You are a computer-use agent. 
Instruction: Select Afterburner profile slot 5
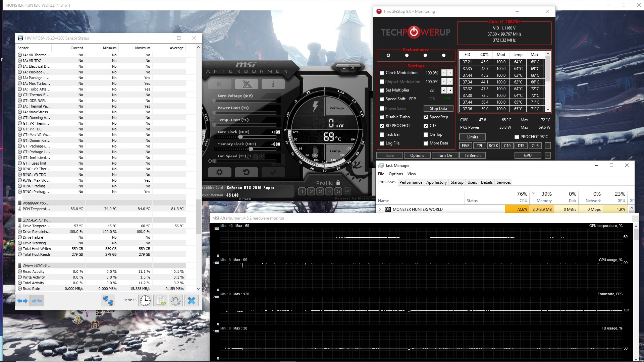tap(338, 191)
